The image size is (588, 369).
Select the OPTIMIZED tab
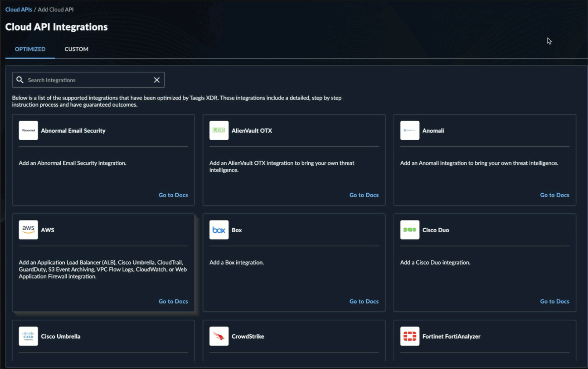(29, 49)
